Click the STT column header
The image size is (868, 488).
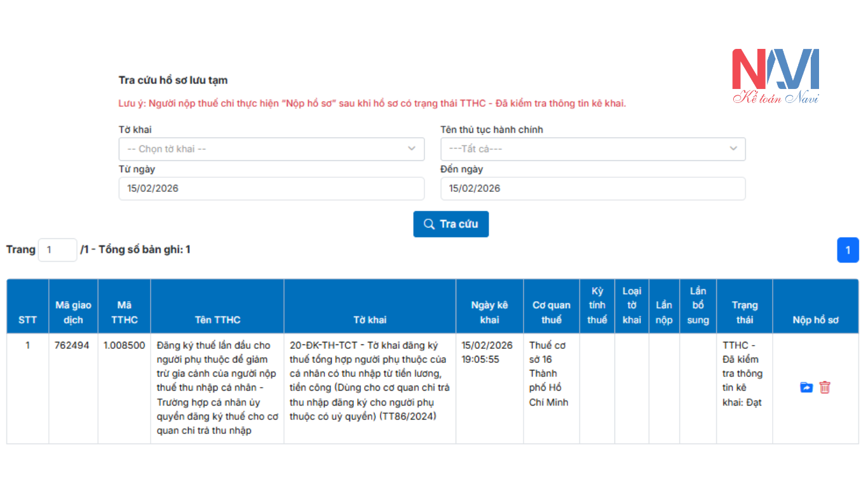(27, 320)
